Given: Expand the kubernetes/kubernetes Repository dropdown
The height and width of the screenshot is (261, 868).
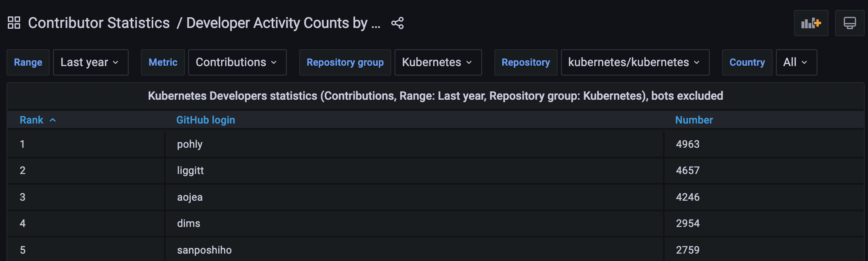Looking at the screenshot, I should click(x=635, y=62).
